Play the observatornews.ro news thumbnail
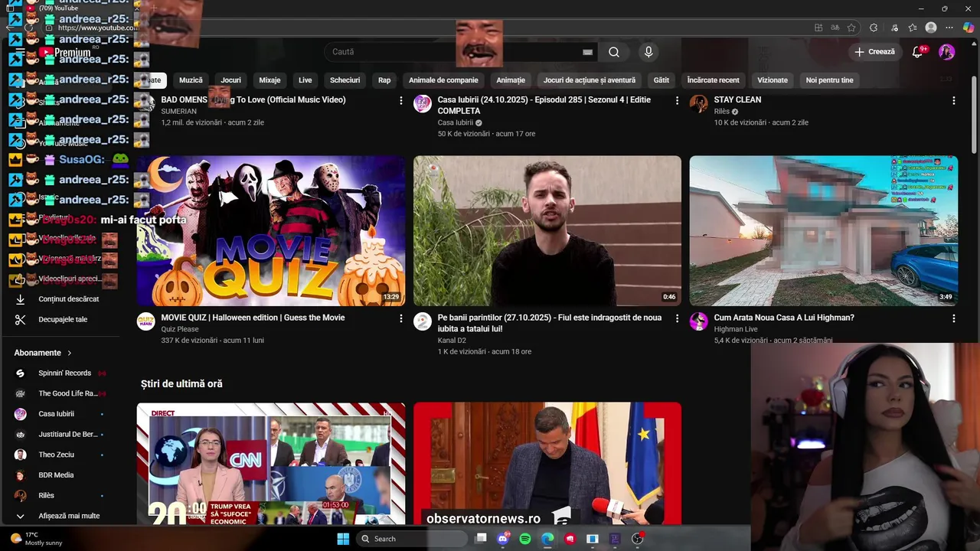This screenshot has width=980, height=551. click(547, 464)
